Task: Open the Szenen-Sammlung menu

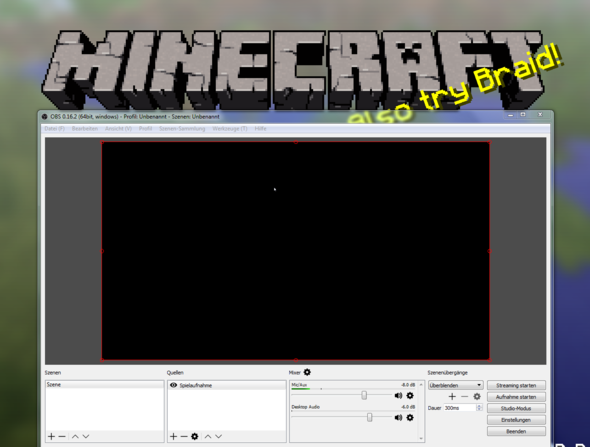Action: click(182, 129)
